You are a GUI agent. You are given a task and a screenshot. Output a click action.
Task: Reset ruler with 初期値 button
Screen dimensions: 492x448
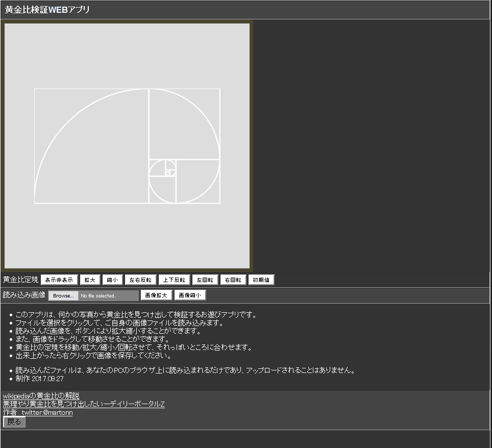pos(261,280)
